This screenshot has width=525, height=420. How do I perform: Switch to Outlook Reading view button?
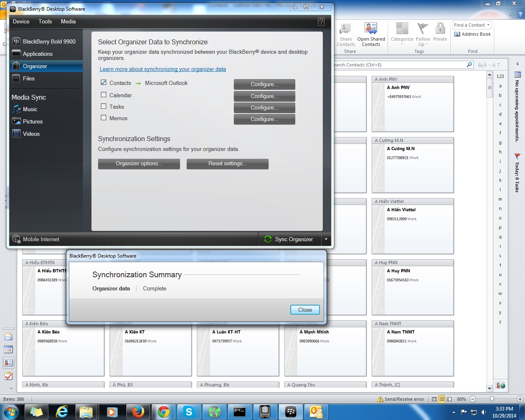pos(450,399)
